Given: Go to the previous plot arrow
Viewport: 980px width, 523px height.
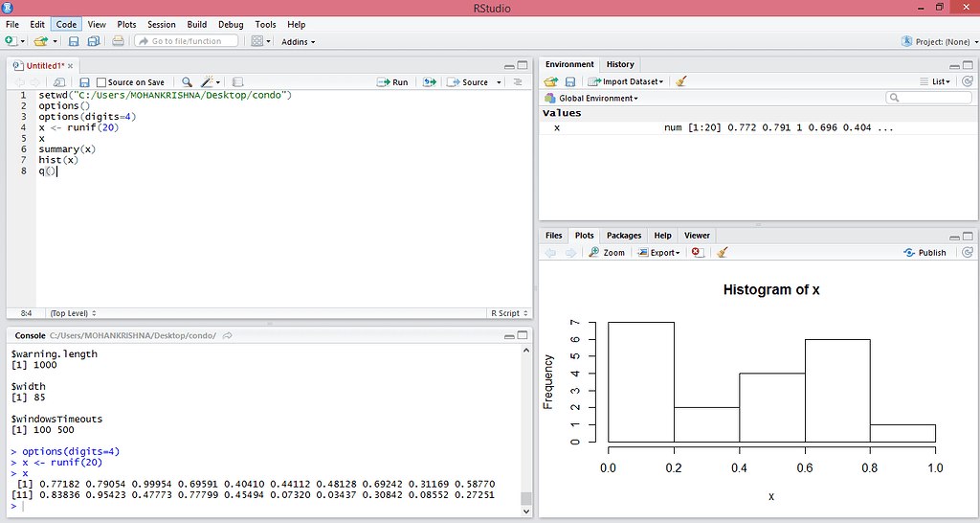Looking at the screenshot, I should pyautogui.click(x=550, y=253).
